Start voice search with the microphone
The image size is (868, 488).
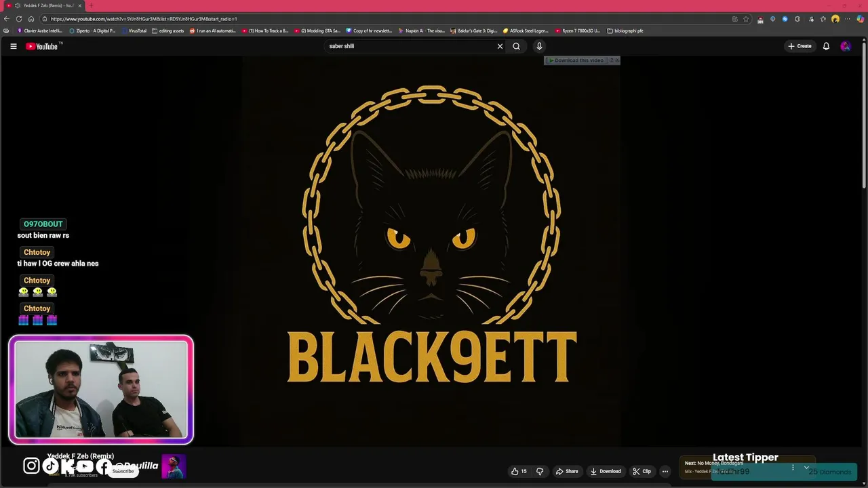click(539, 46)
